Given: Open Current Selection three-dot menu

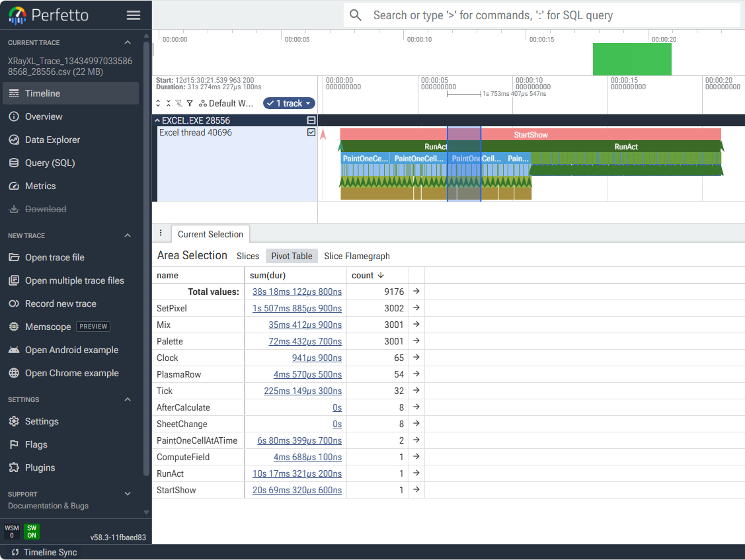Looking at the screenshot, I should 161,233.
